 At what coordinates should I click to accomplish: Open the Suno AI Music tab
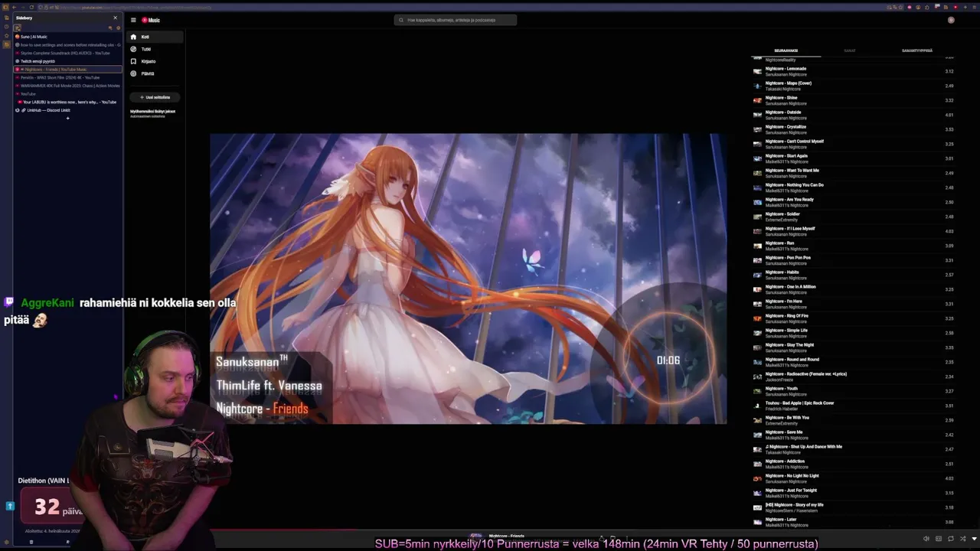click(x=67, y=37)
